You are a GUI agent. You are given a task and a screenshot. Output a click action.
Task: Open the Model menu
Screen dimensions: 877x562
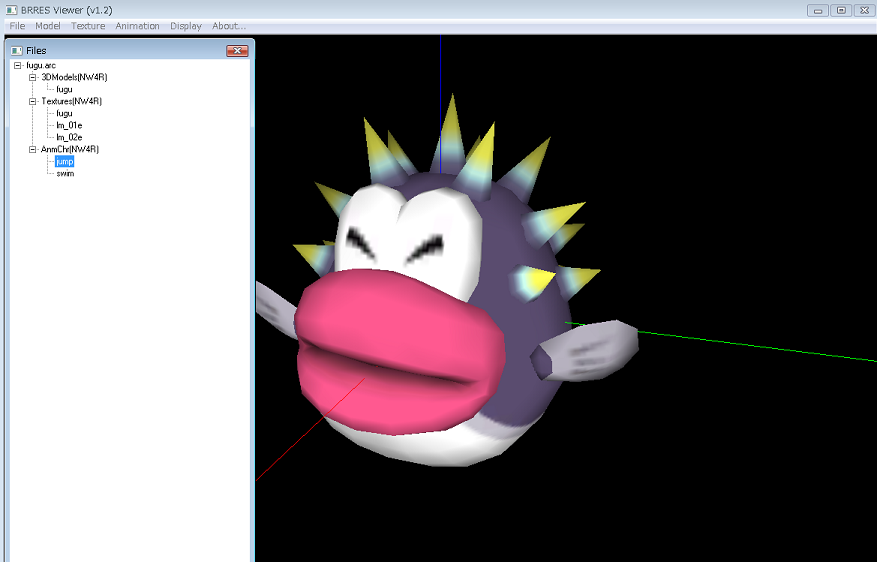point(48,26)
